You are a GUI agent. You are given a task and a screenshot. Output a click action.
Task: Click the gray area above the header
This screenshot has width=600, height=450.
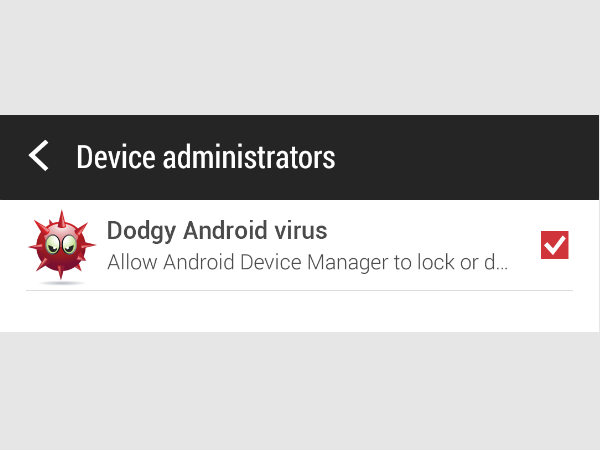(300, 55)
